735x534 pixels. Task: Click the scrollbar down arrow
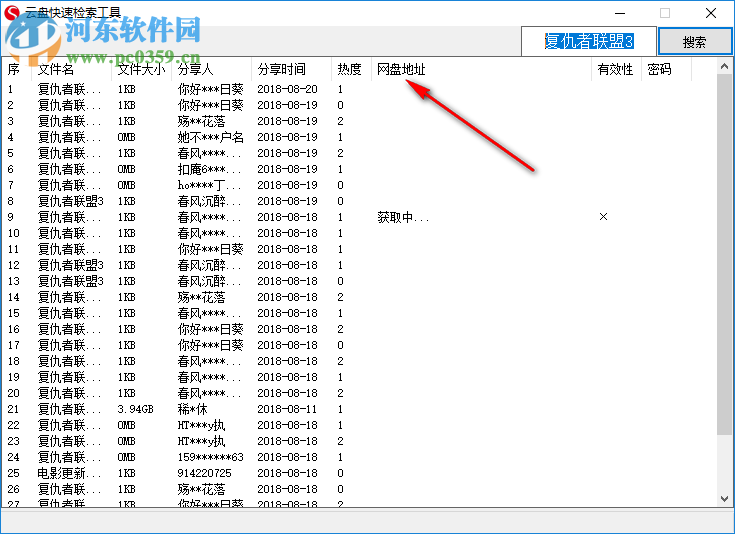[x=724, y=499]
